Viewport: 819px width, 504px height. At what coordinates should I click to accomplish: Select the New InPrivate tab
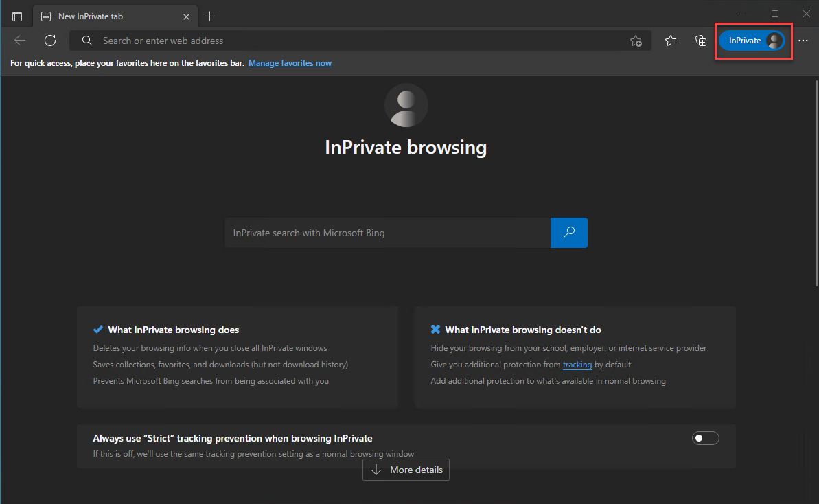coord(115,16)
